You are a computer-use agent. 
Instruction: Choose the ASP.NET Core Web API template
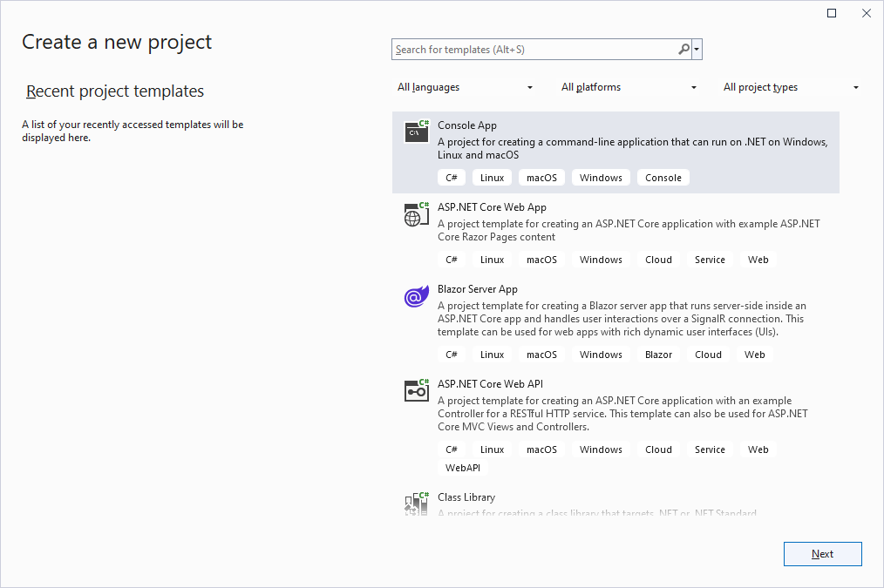[490, 384]
